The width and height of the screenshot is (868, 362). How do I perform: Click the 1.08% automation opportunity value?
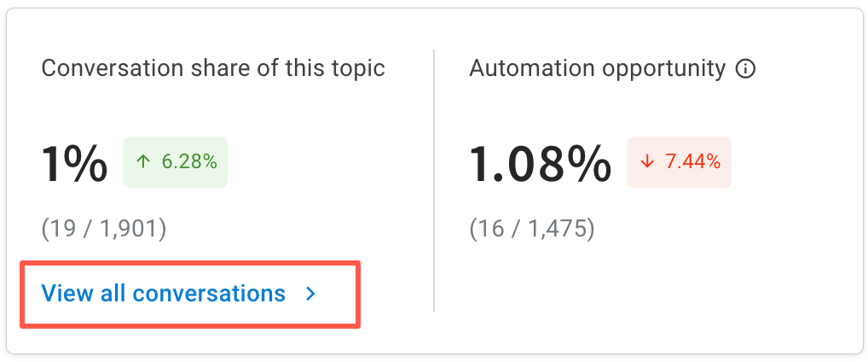point(541,163)
